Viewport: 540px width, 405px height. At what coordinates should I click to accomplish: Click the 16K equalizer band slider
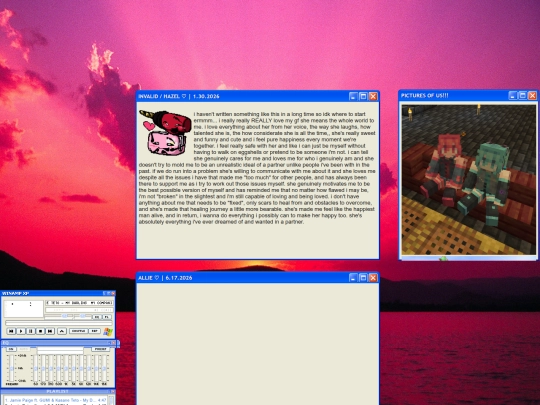[104, 368]
